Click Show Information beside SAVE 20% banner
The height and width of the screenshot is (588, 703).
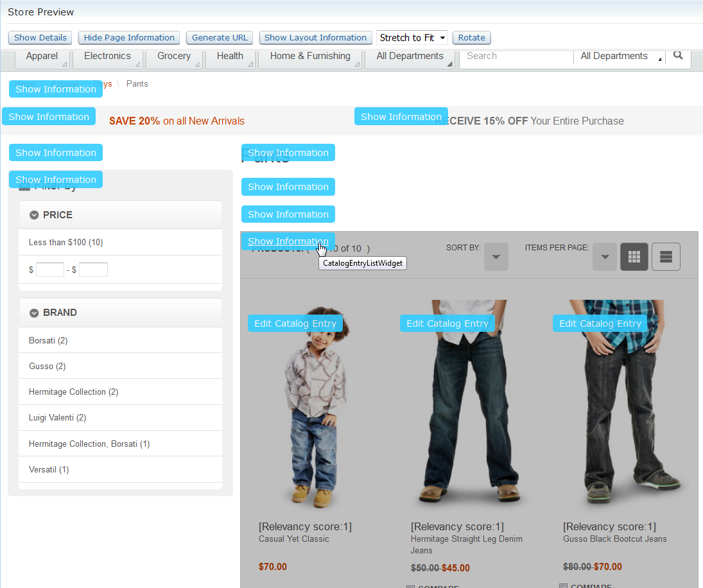click(49, 117)
